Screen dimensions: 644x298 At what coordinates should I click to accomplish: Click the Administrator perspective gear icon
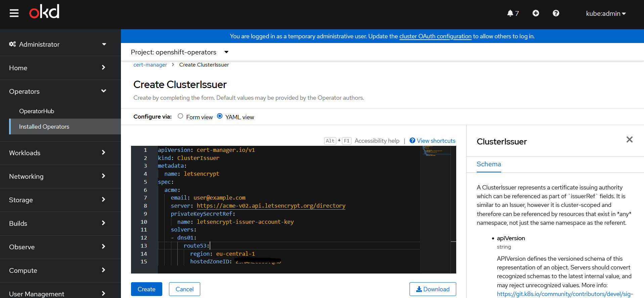pos(12,44)
